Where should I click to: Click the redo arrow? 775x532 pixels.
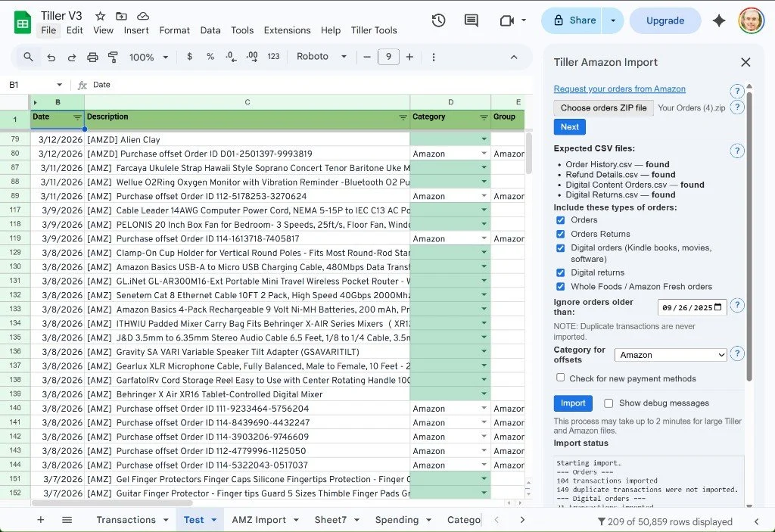tap(72, 58)
